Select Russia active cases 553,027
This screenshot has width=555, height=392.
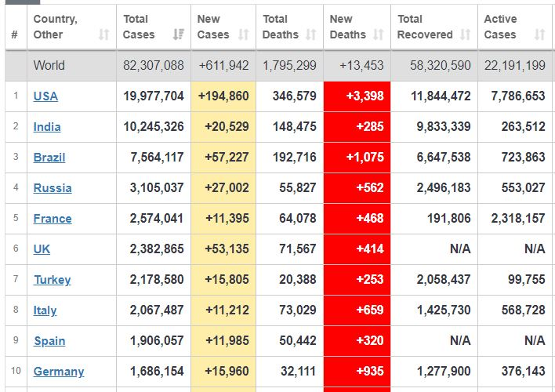[523, 187]
